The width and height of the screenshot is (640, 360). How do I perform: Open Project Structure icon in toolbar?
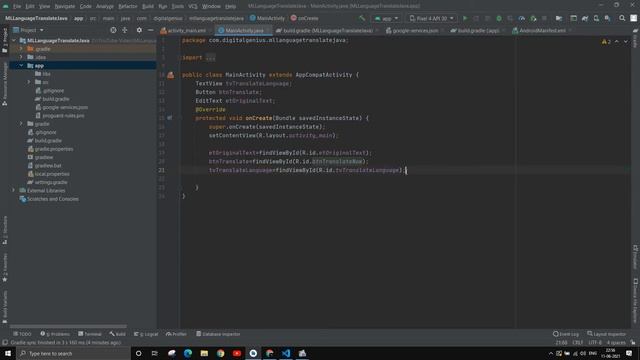click(559, 18)
